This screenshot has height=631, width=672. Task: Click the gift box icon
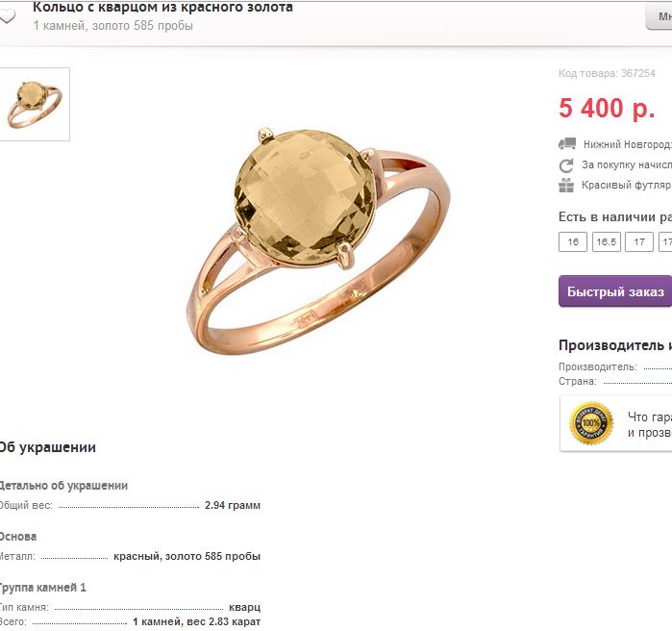click(566, 186)
